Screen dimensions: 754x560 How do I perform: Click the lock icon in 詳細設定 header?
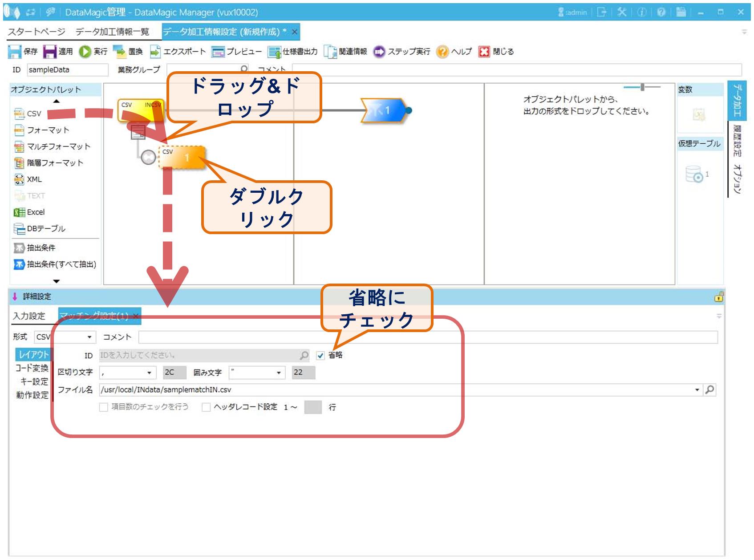(x=718, y=296)
